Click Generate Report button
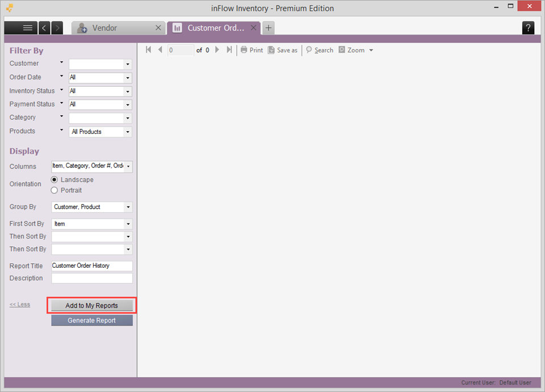 pos(92,321)
